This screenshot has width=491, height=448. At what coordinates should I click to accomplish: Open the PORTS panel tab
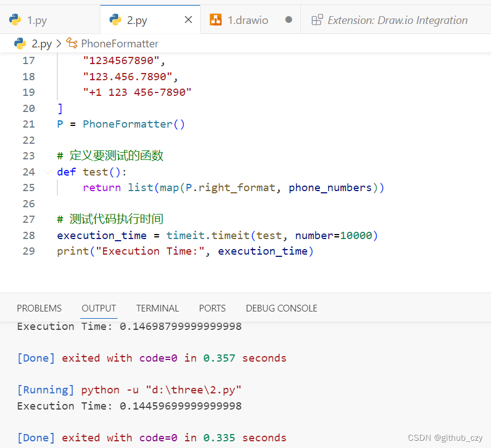click(x=212, y=308)
